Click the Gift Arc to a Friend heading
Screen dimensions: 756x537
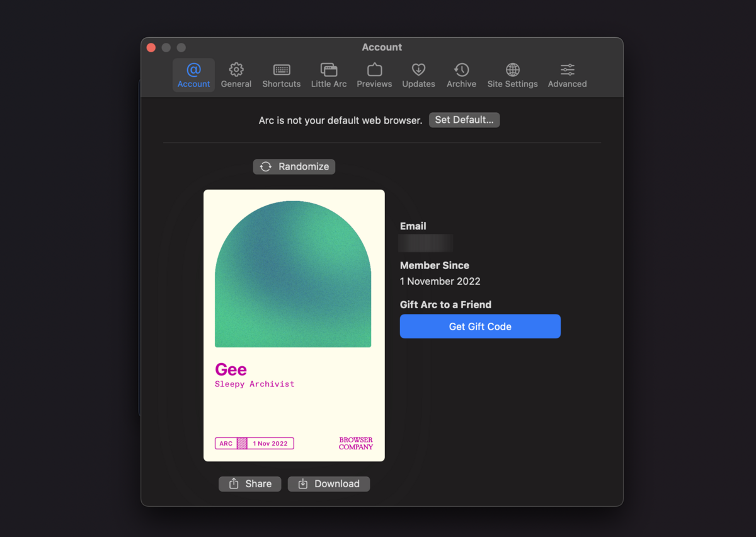[x=445, y=304]
